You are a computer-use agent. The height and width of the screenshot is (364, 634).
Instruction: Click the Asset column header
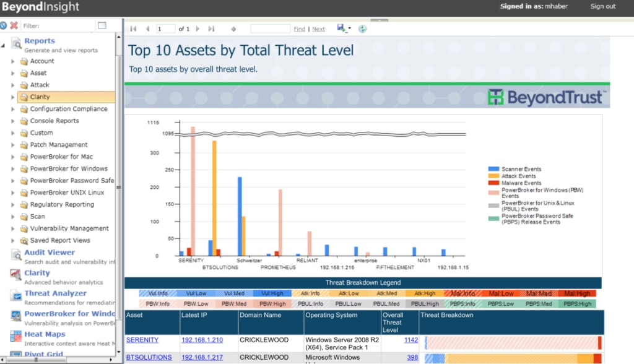pyautogui.click(x=152, y=323)
